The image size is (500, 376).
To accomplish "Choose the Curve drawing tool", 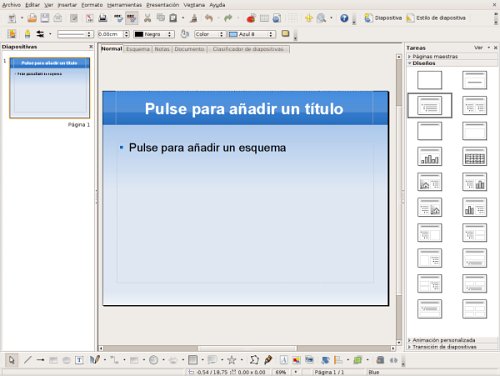I will tap(94, 360).
